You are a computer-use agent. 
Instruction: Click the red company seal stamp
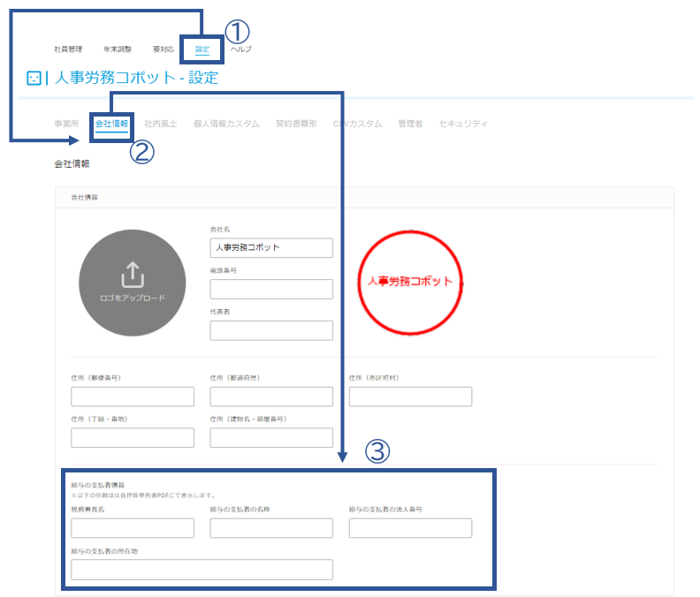tap(410, 282)
